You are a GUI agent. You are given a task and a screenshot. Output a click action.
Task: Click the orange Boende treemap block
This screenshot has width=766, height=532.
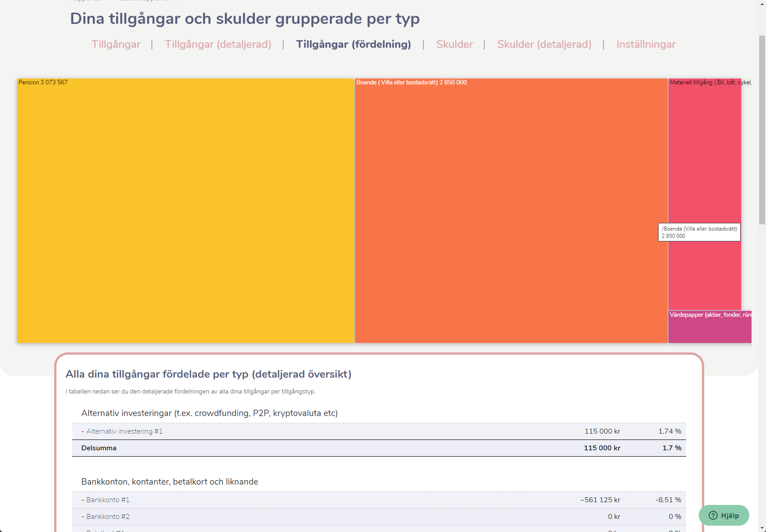[x=511, y=211]
